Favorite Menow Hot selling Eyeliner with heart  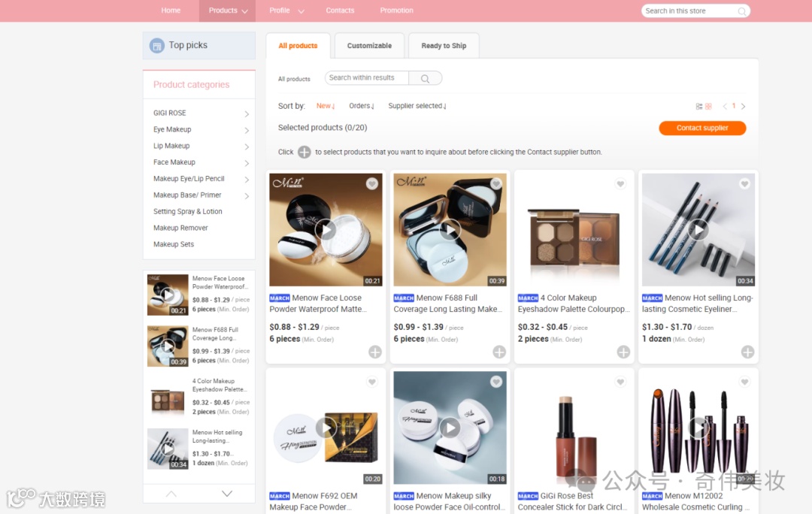(744, 184)
